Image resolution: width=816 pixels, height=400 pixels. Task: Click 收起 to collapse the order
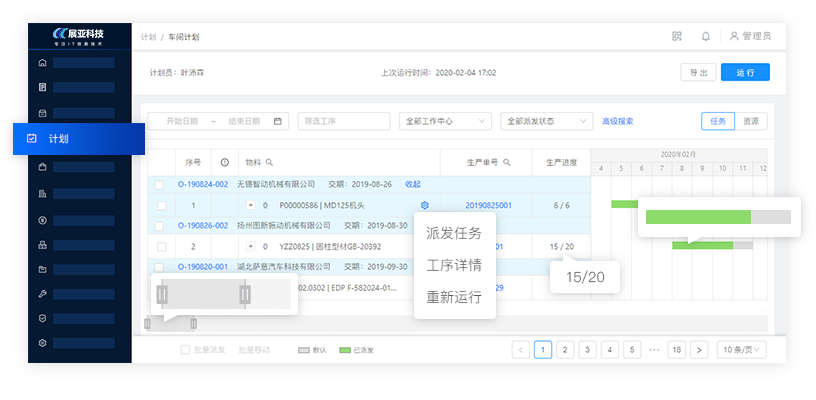pyautogui.click(x=413, y=184)
